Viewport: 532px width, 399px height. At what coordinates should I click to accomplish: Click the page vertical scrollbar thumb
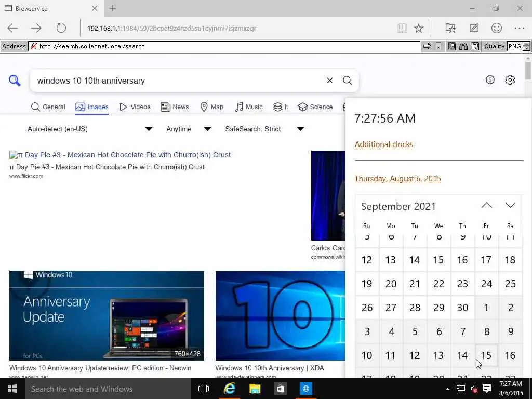click(x=528, y=71)
